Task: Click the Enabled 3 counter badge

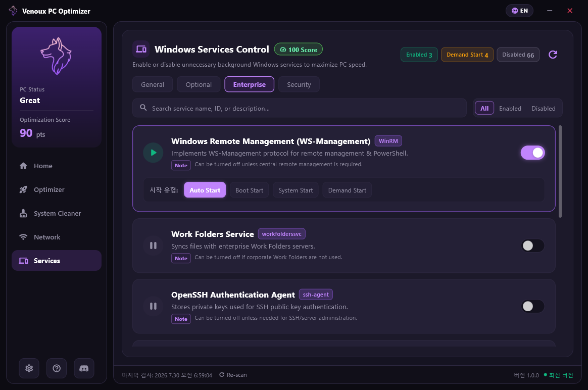Action: pos(419,55)
